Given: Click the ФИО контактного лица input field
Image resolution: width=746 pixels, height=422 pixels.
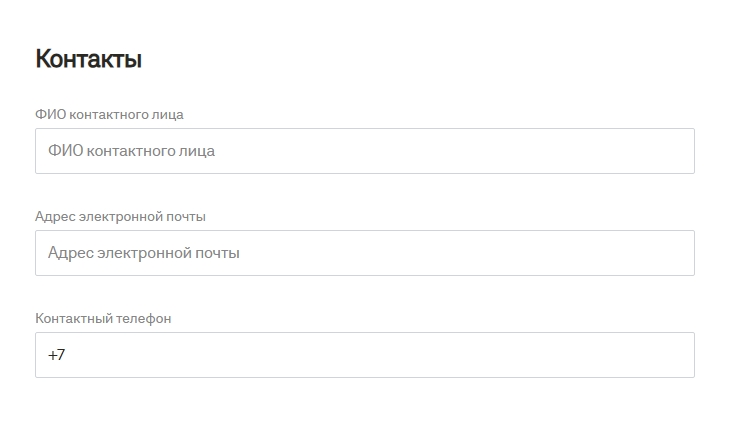Looking at the screenshot, I should click(x=364, y=151).
